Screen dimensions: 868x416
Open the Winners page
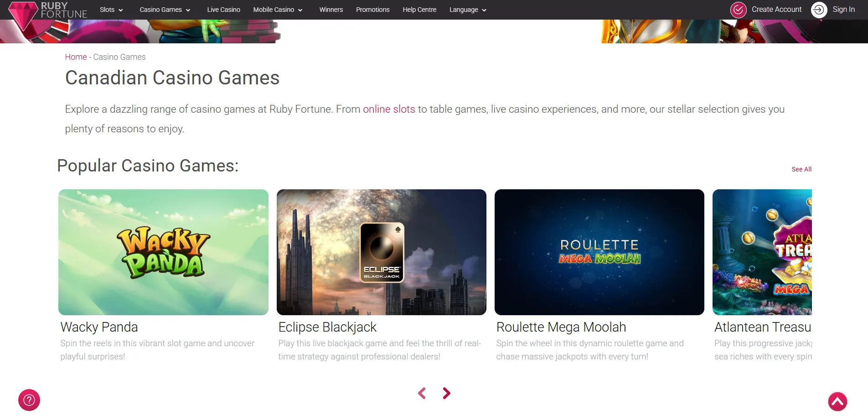(x=331, y=10)
